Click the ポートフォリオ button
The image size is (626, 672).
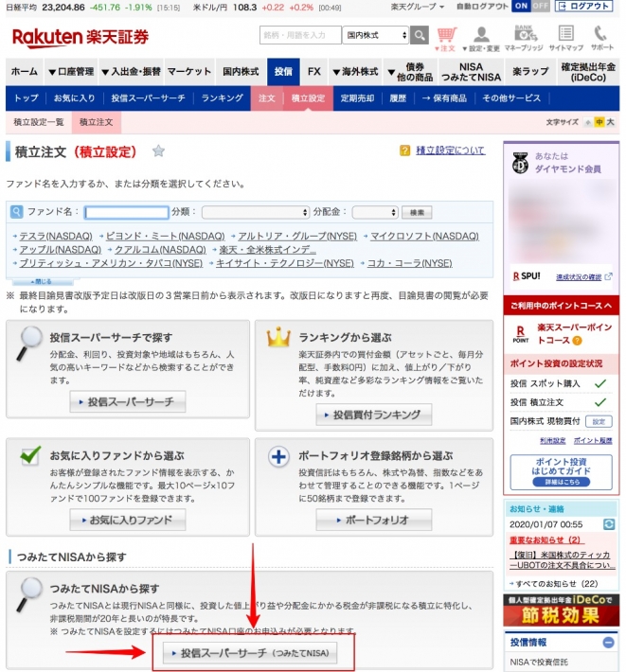coord(373,520)
